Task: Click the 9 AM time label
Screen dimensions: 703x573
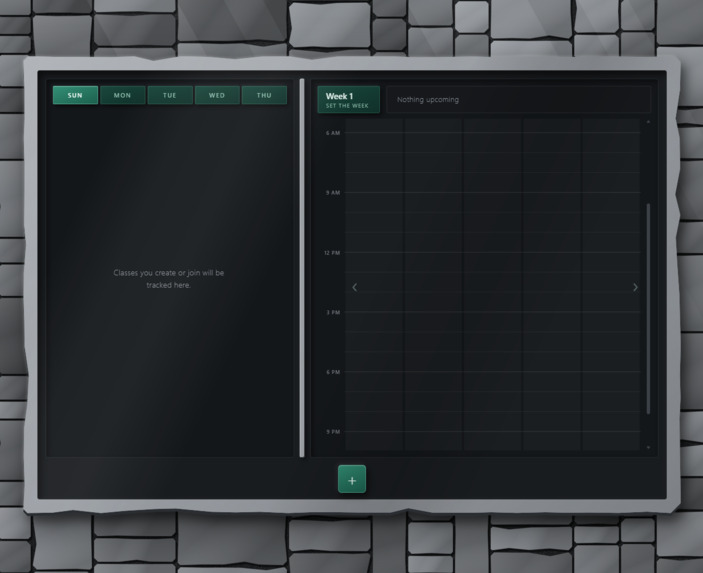Action: [333, 193]
